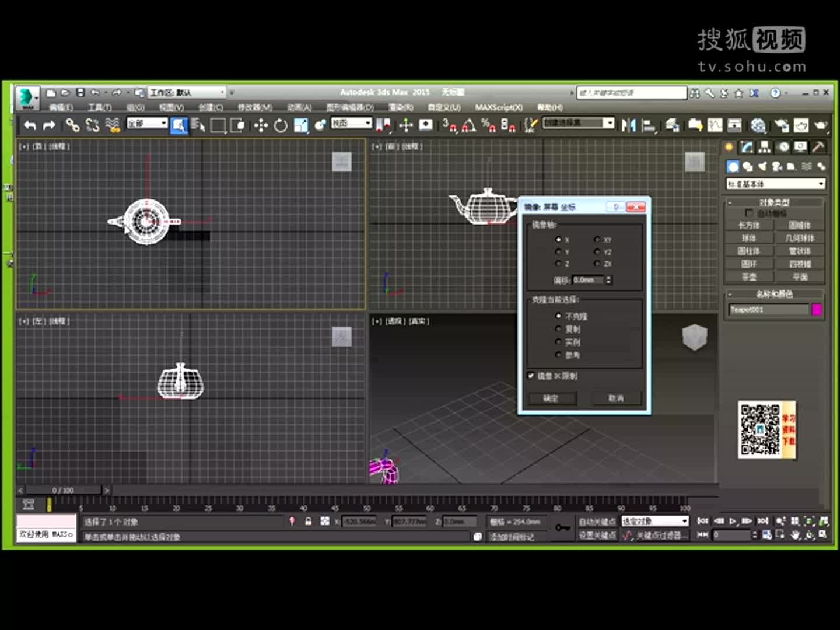Click the 茶壶 (Teapot) creation button
The width and height of the screenshot is (840, 630).
750,276
